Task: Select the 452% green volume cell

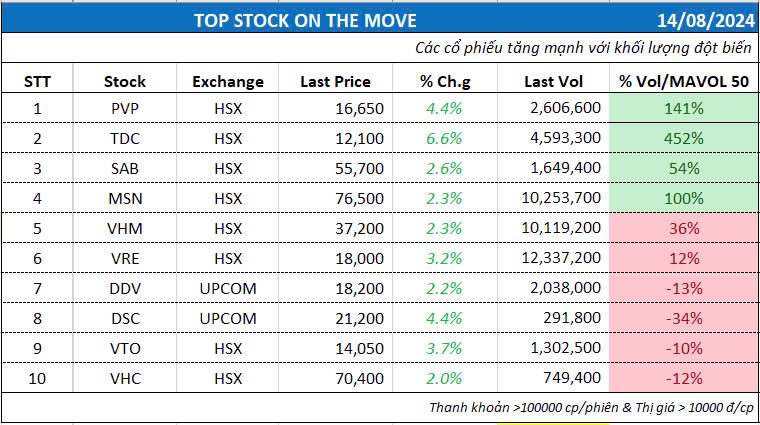Action: (683, 138)
